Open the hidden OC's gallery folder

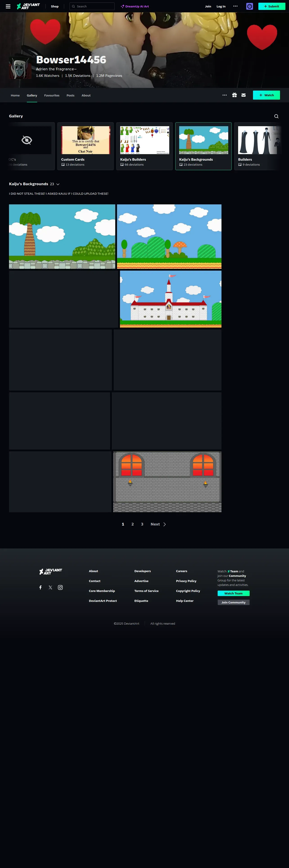(31, 146)
